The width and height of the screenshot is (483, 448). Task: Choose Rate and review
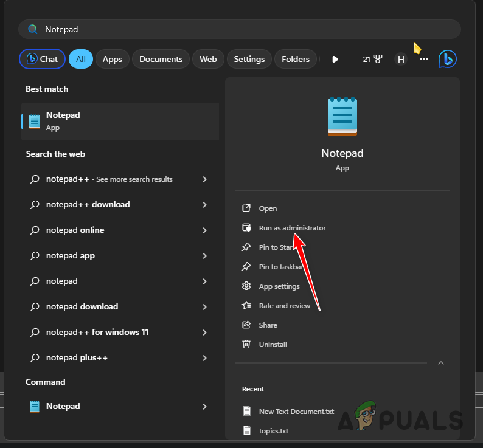click(284, 306)
